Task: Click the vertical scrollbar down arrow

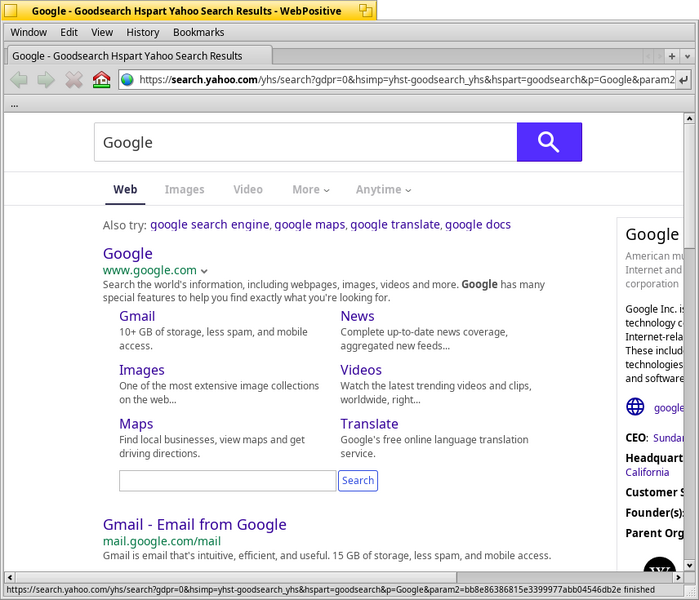Action: [x=689, y=565]
